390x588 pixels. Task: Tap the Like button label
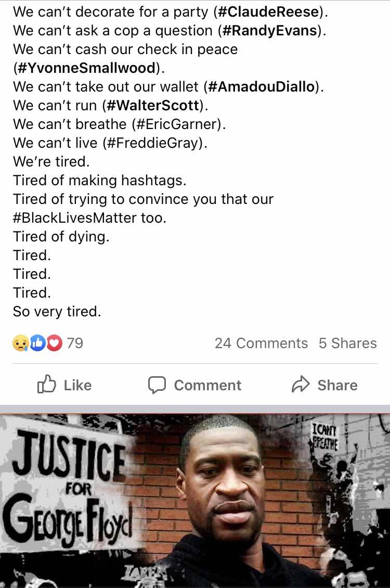tap(77, 385)
